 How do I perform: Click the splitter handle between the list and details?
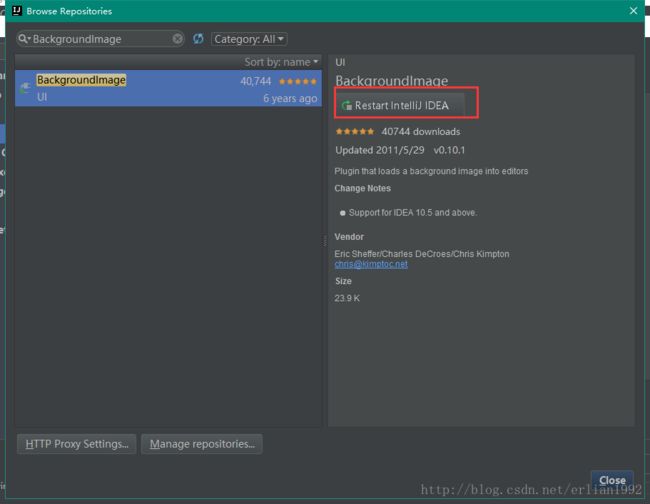(325, 240)
